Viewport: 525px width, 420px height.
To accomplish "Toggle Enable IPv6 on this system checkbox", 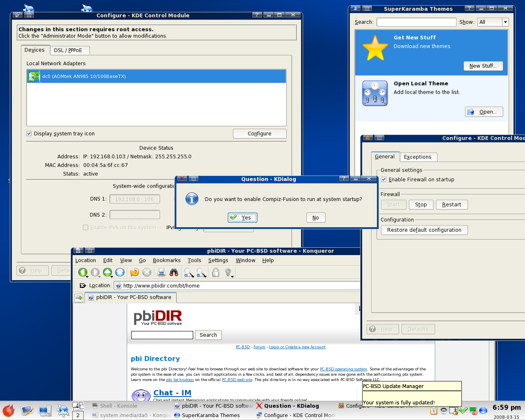I will pos(85,228).
